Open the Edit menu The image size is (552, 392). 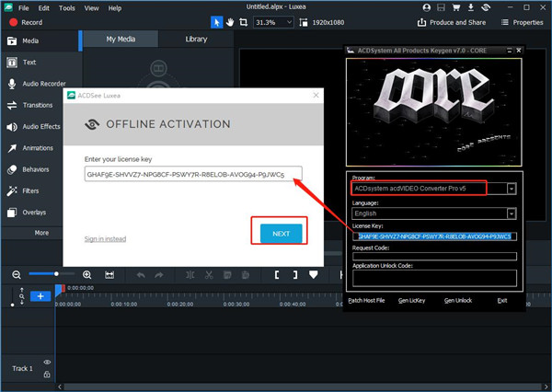pos(43,8)
